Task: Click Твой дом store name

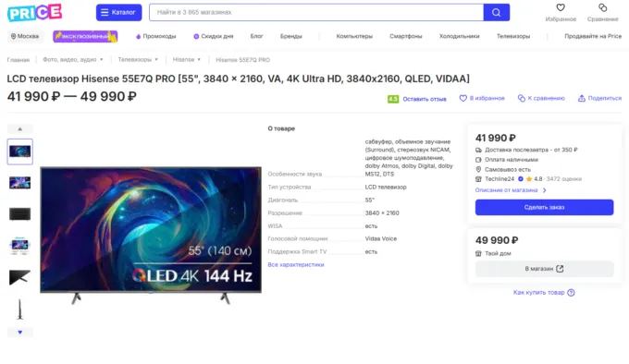Action: click(498, 253)
